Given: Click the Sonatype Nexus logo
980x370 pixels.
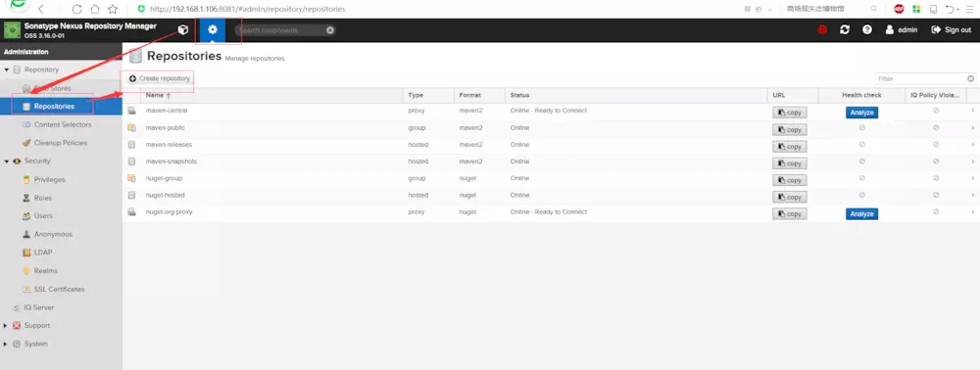Looking at the screenshot, I should click(x=12, y=30).
